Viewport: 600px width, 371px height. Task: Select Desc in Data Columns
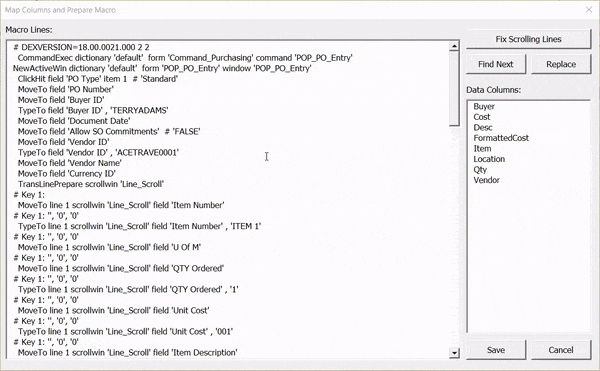click(483, 127)
